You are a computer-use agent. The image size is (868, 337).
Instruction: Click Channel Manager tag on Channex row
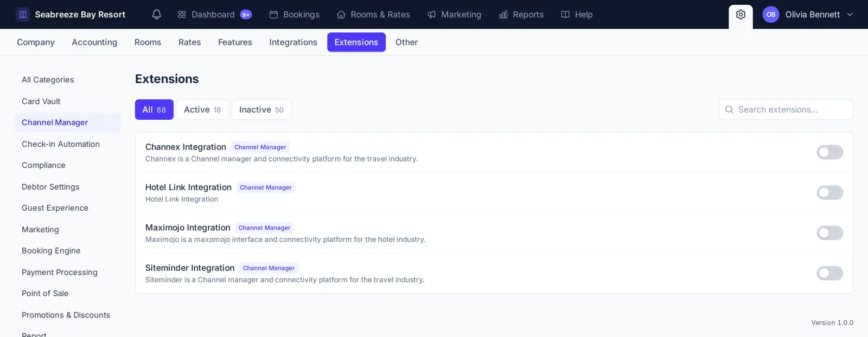[x=260, y=147]
